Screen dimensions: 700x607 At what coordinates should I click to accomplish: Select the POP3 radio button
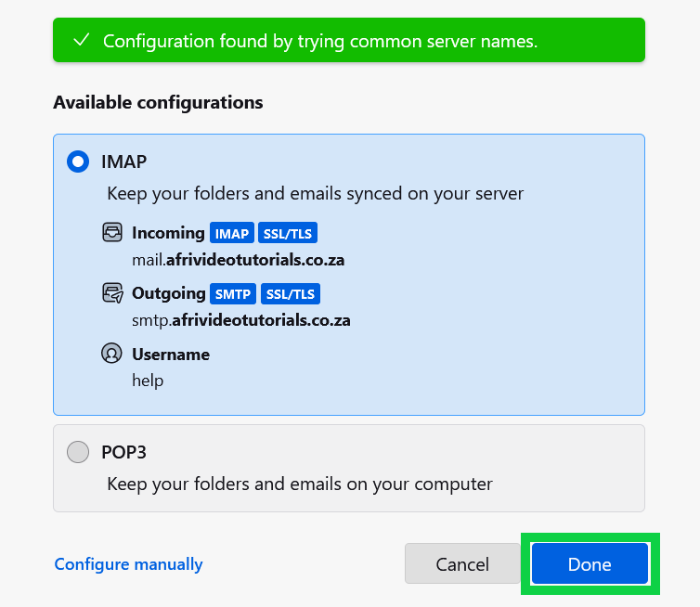[x=78, y=453]
